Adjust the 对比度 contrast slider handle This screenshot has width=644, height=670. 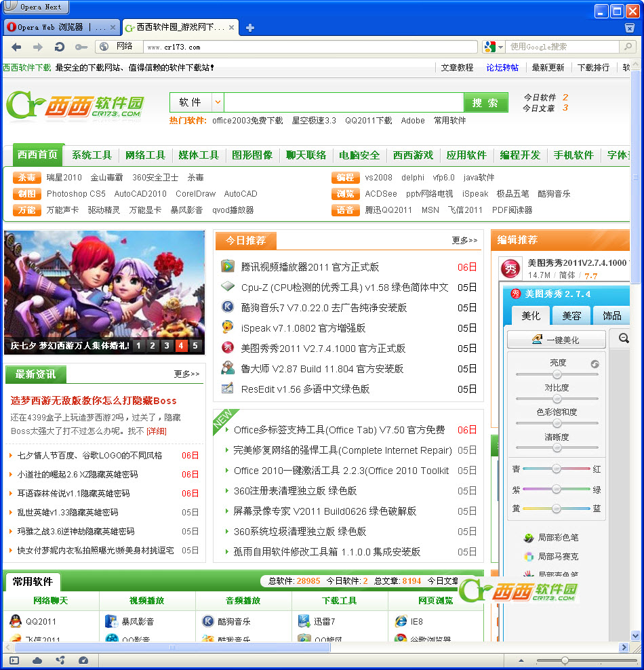pos(557,399)
